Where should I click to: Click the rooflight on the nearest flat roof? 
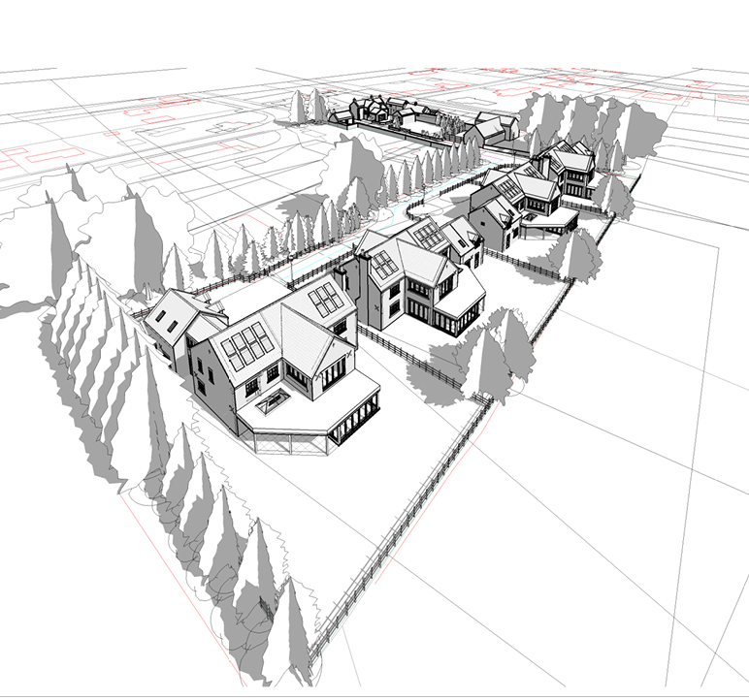(x=272, y=399)
